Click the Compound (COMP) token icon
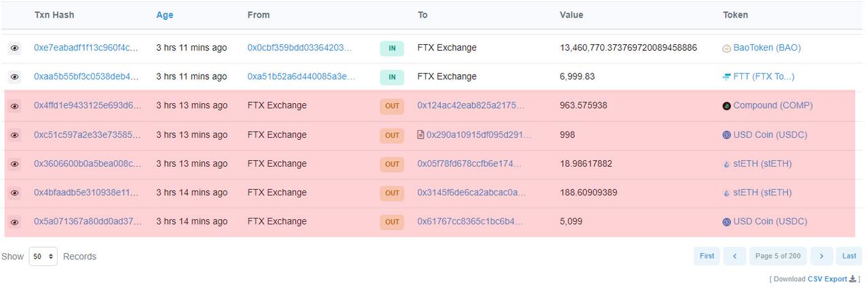 click(x=727, y=106)
